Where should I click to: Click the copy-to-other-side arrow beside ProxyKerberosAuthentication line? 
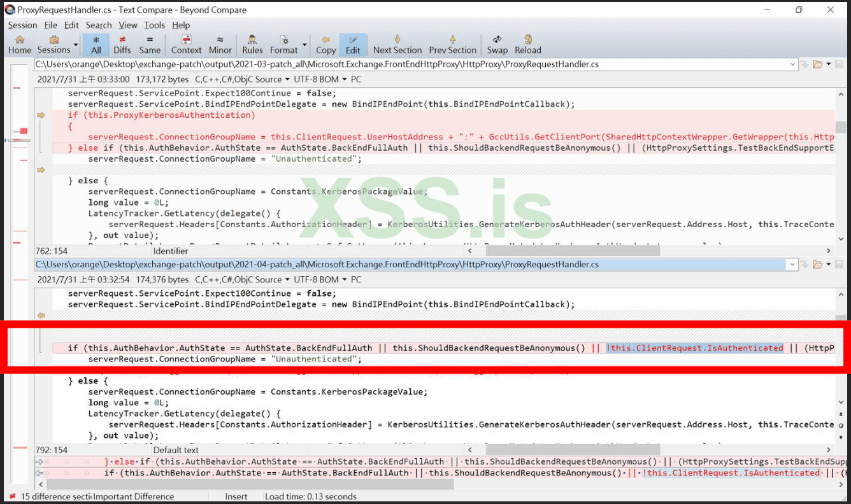coord(41,115)
